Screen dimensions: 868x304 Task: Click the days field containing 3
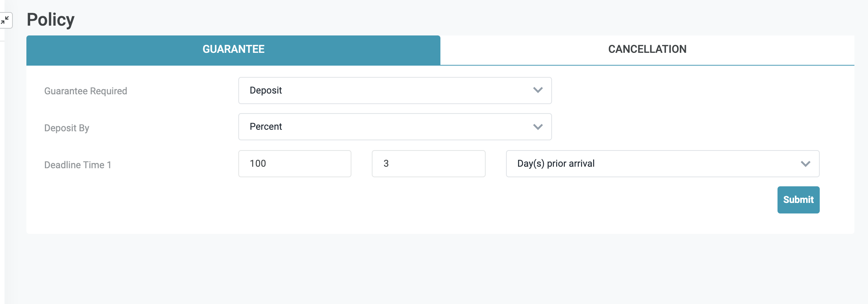point(428,164)
